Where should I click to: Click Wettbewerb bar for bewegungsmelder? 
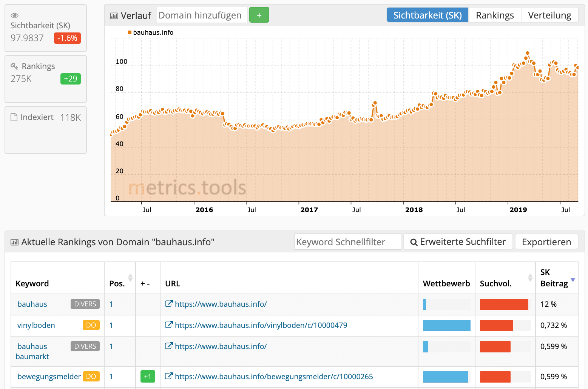click(x=446, y=377)
